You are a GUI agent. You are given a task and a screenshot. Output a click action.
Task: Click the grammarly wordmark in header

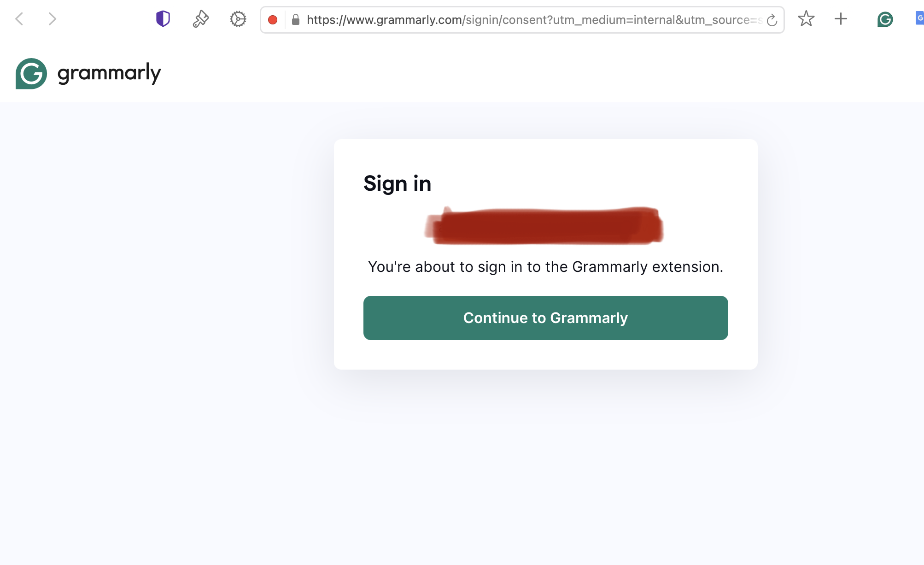109,74
